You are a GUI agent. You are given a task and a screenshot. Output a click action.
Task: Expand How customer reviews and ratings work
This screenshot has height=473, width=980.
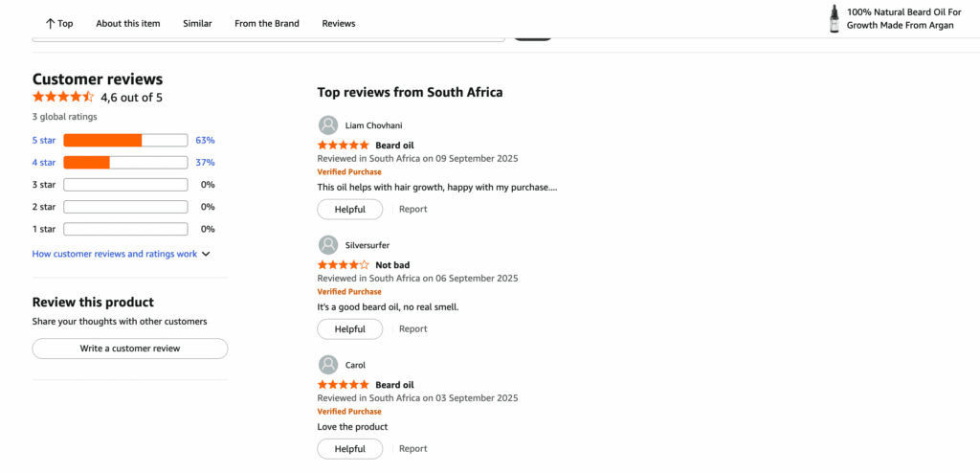click(x=121, y=254)
